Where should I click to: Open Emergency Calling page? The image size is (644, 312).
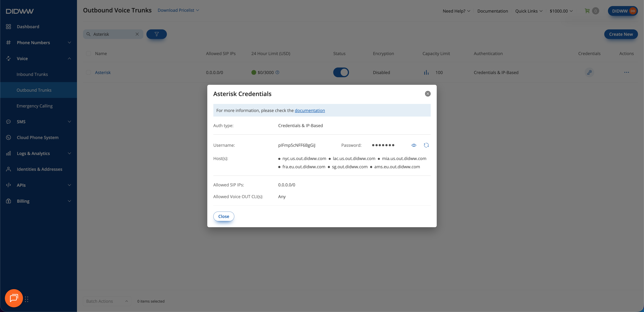35,106
